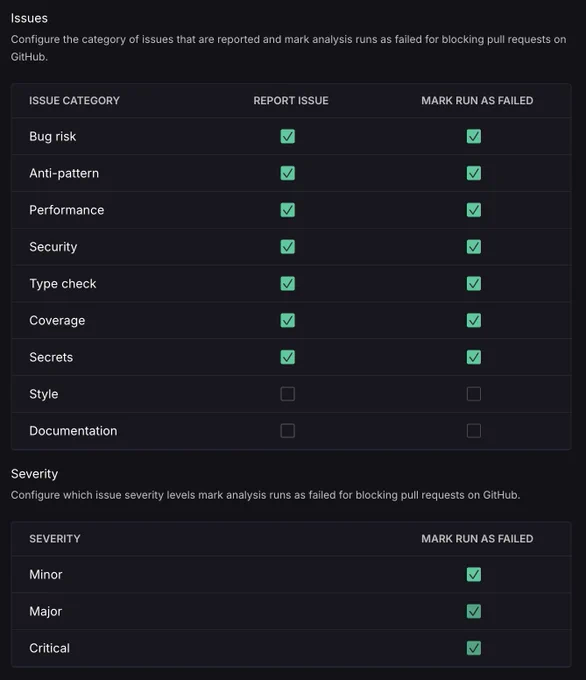Enable Mark Run as Failed for Style

[x=474, y=394]
